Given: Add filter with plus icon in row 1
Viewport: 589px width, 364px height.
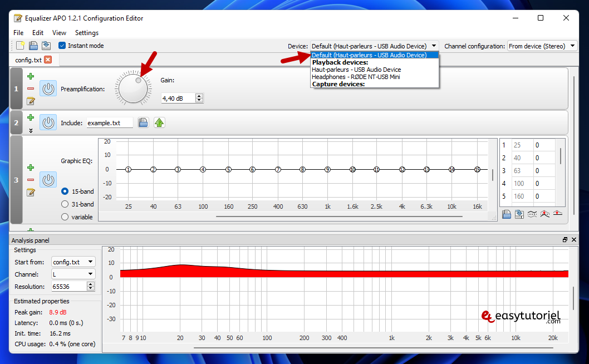Looking at the screenshot, I should (31, 76).
